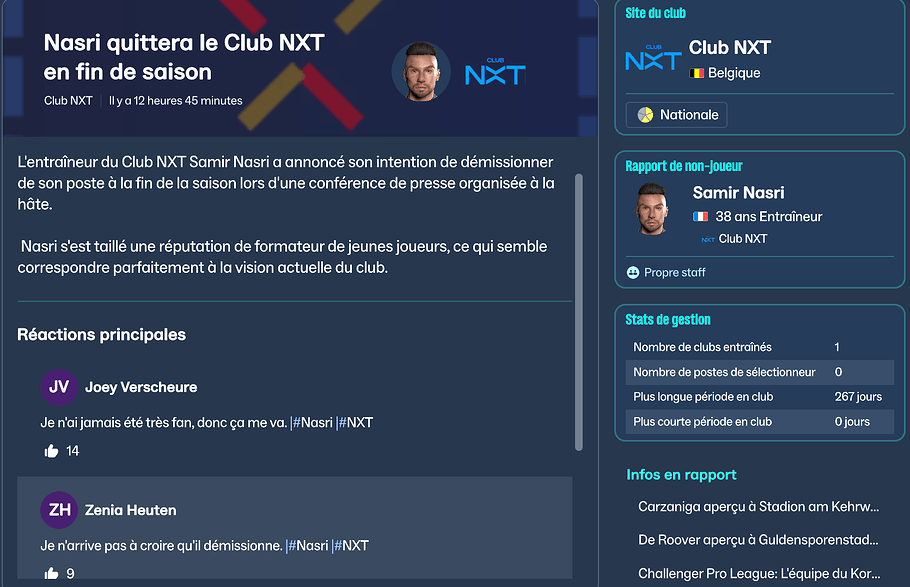Screen dimensions: 910x587
Task: Open the Carzaniga aperçu news item
Action: [x=758, y=507]
